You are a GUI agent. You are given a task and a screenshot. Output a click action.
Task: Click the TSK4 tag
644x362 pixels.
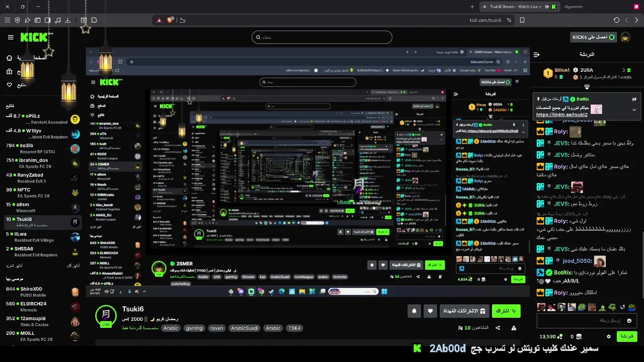(x=294, y=328)
